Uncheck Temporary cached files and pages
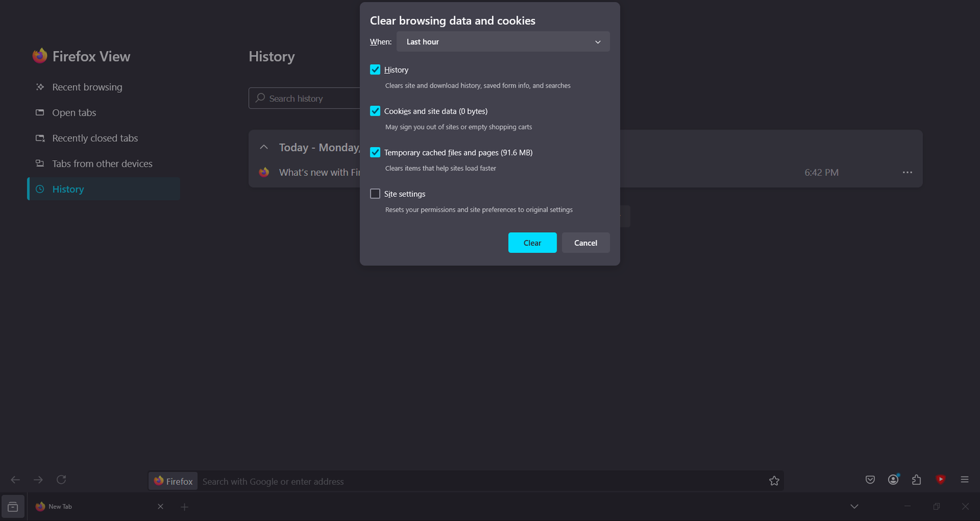The height and width of the screenshot is (521, 980). click(x=375, y=152)
